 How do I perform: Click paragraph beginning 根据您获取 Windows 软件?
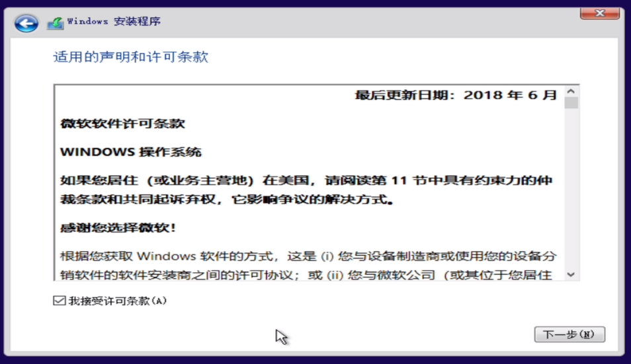point(308,266)
